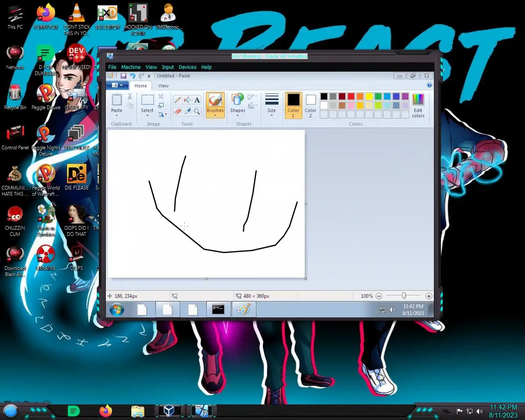Click the volume speaker icon in VM tray
The height and width of the screenshot is (420, 525).
393,310
